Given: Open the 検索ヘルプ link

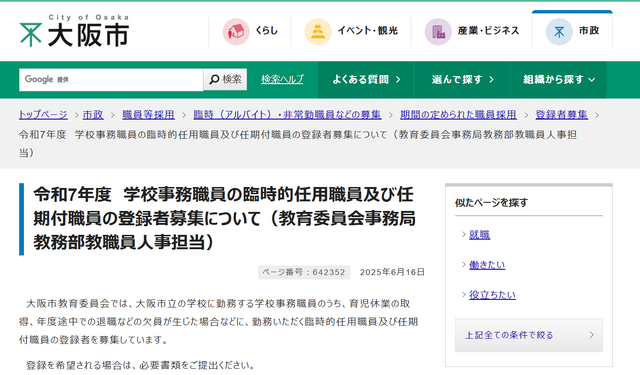Looking at the screenshot, I should (282, 79).
